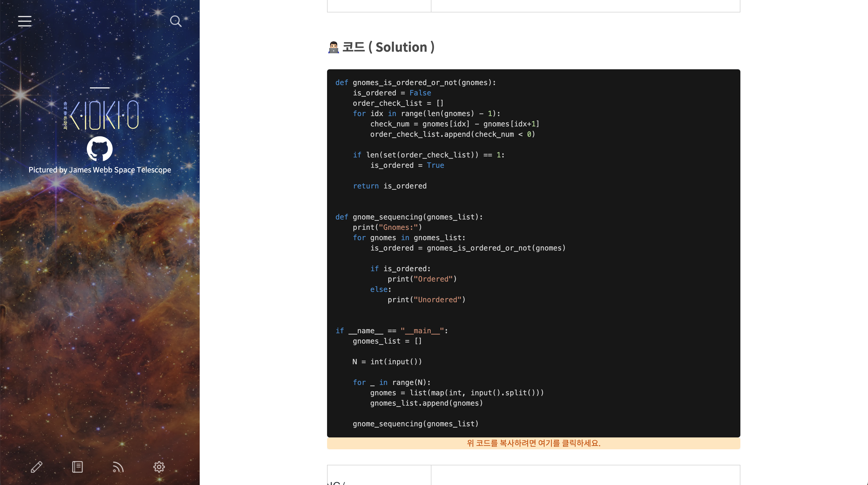The image size is (868, 485).
Task: Click 'Pictured by James Webb Space Telescope' text
Action: pyautogui.click(x=100, y=170)
